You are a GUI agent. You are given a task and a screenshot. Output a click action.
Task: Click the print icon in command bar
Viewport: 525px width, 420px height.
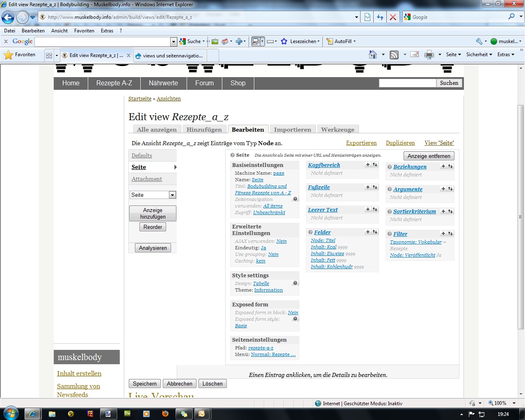click(x=429, y=55)
